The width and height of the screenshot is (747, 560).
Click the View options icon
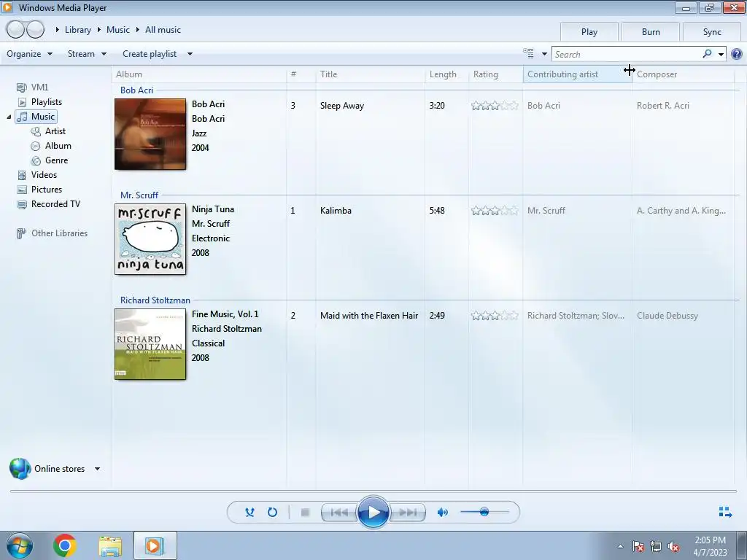point(528,53)
